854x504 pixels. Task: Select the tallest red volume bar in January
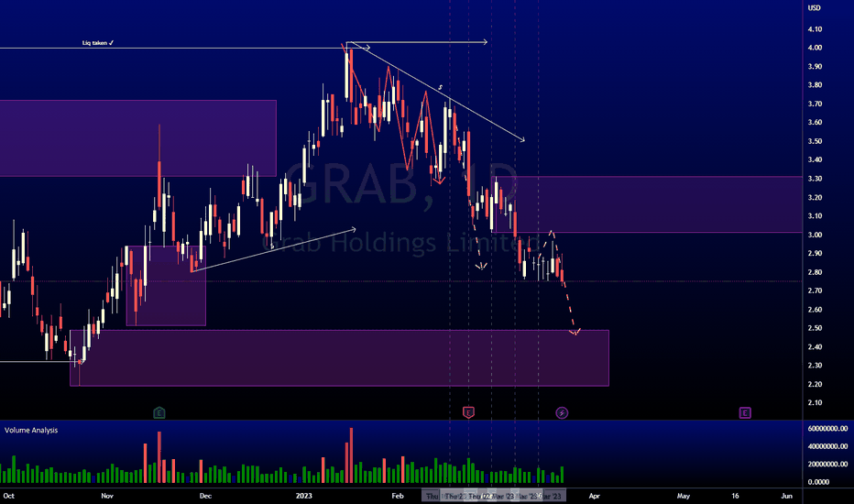(x=351, y=455)
